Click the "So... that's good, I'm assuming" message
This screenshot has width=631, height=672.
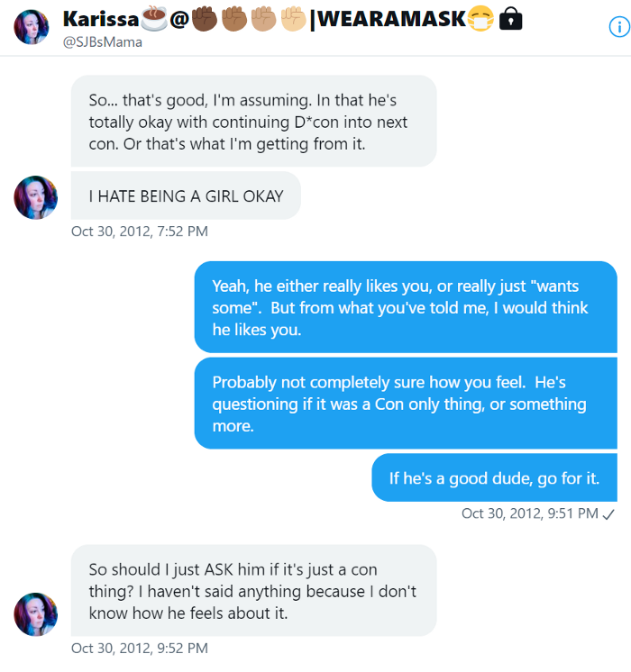point(253,121)
